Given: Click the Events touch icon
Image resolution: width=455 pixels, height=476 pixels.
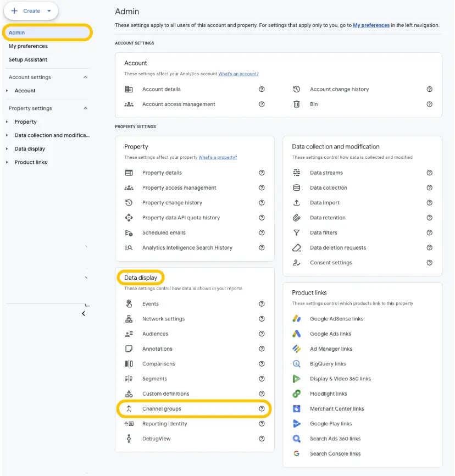Looking at the screenshot, I should point(129,303).
